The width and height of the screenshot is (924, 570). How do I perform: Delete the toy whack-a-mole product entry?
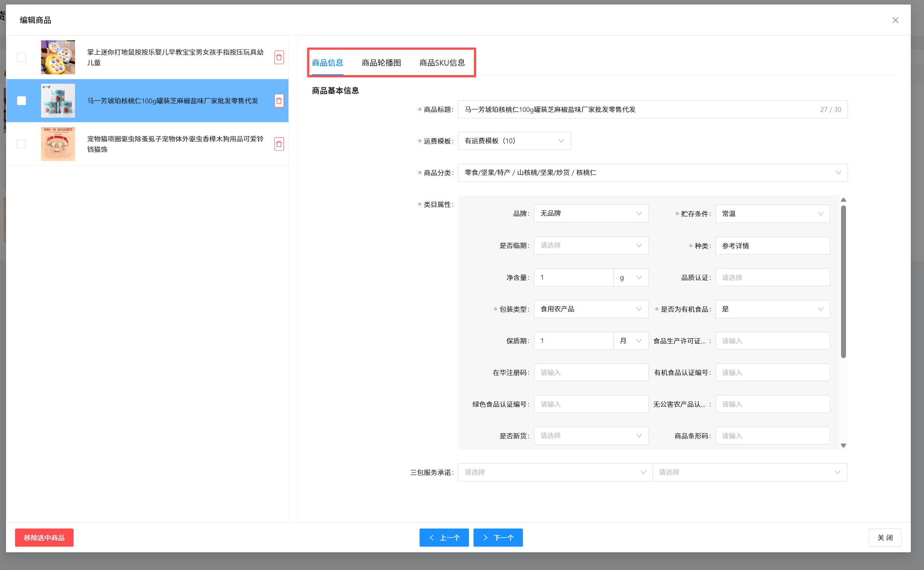(x=279, y=57)
